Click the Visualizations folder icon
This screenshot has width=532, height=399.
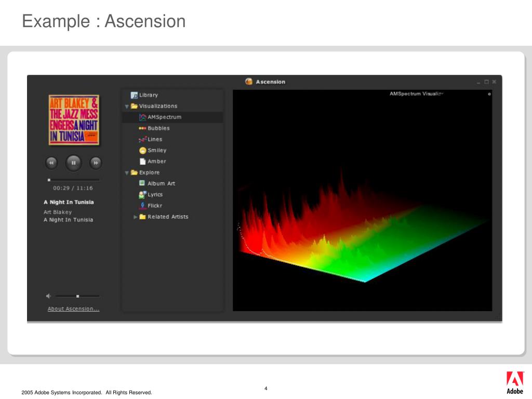[x=135, y=106]
